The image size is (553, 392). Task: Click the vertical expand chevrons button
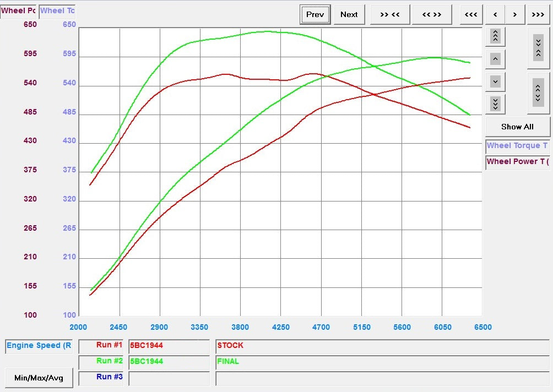tap(538, 91)
